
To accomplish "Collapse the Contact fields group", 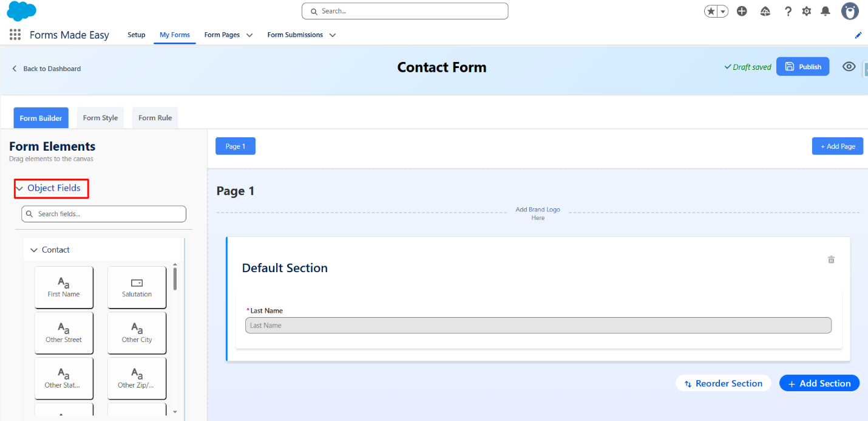I will (x=34, y=250).
